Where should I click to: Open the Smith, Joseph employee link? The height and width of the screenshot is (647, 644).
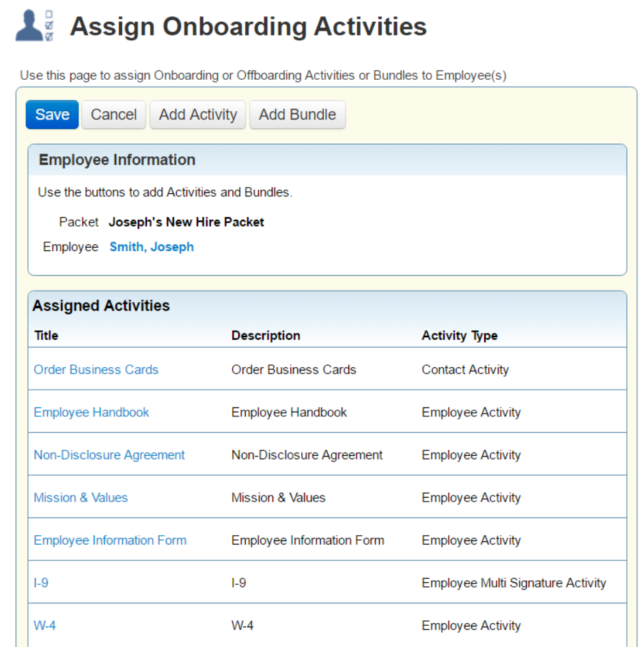click(x=152, y=247)
